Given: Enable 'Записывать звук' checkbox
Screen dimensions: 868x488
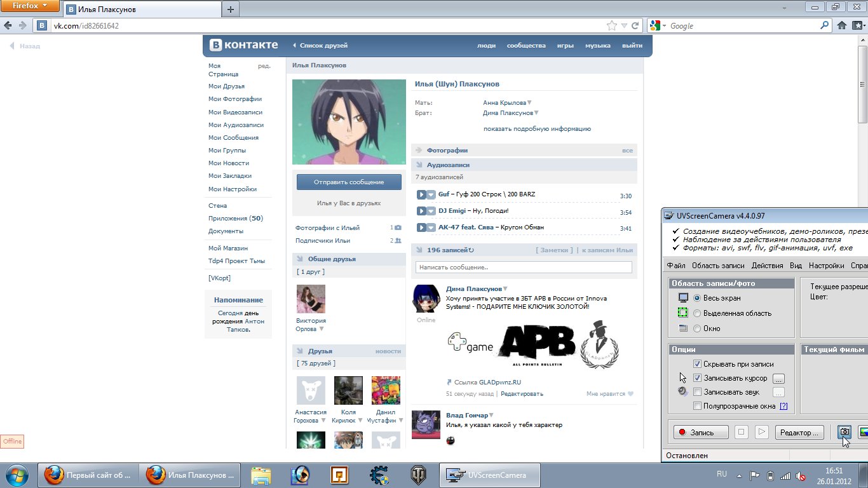Looking at the screenshot, I should click(697, 392).
